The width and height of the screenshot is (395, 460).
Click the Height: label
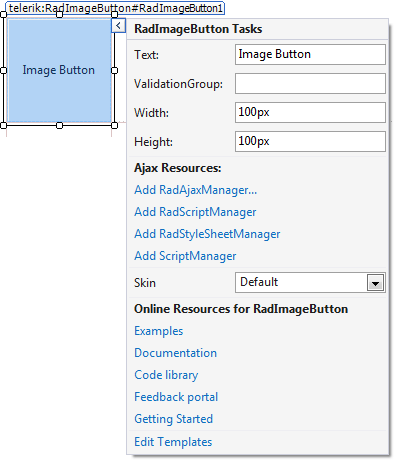click(154, 142)
